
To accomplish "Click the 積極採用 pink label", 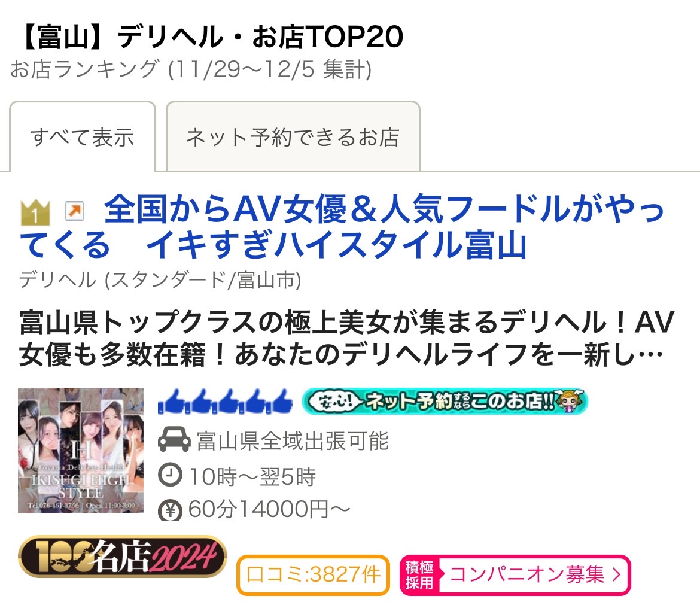I will [x=419, y=574].
